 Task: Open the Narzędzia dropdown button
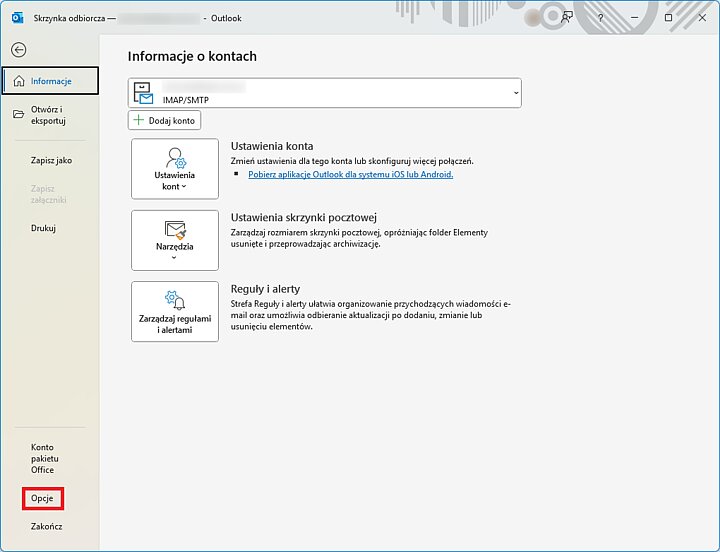coord(175,240)
